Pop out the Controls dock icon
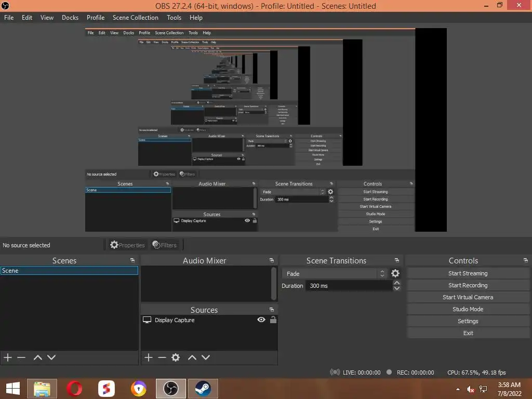This screenshot has width=532, height=399. point(526,261)
